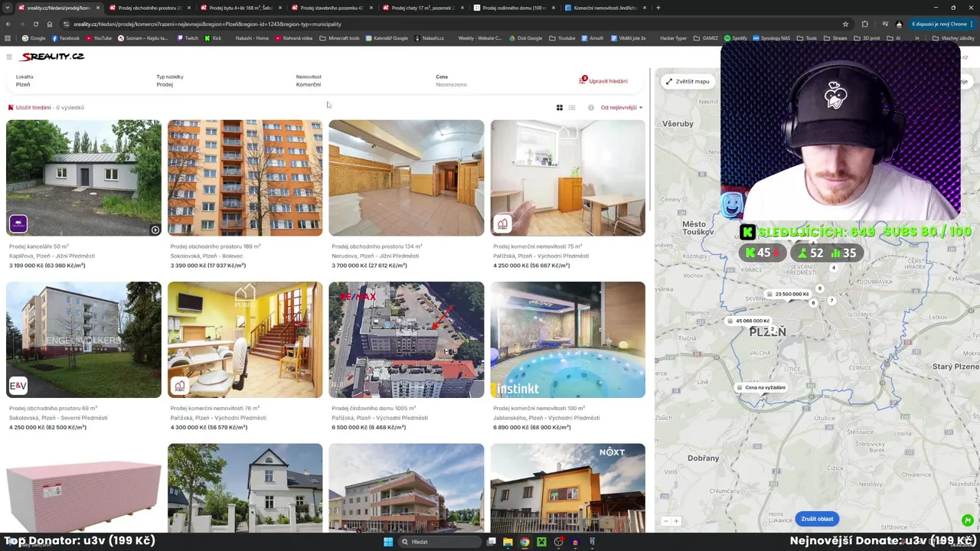Click K dispozici je nový Chrome button
Viewport: 980px width, 551px height.
pyautogui.click(x=943, y=24)
